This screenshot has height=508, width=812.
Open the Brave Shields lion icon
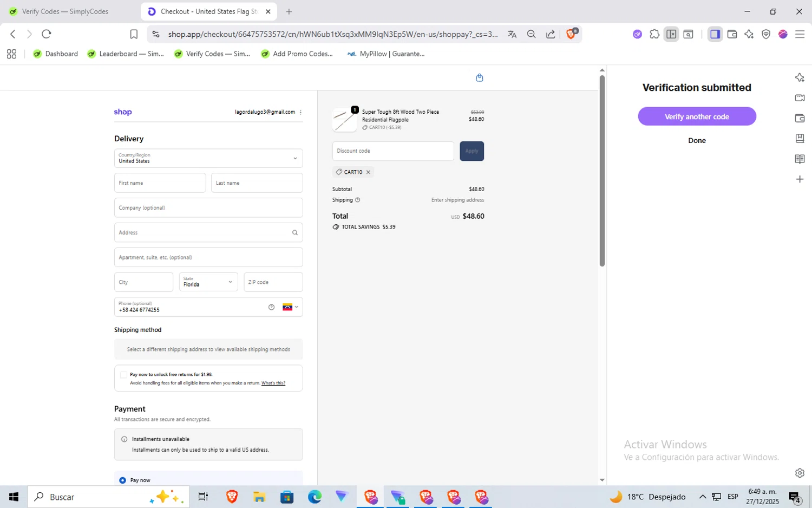571,34
